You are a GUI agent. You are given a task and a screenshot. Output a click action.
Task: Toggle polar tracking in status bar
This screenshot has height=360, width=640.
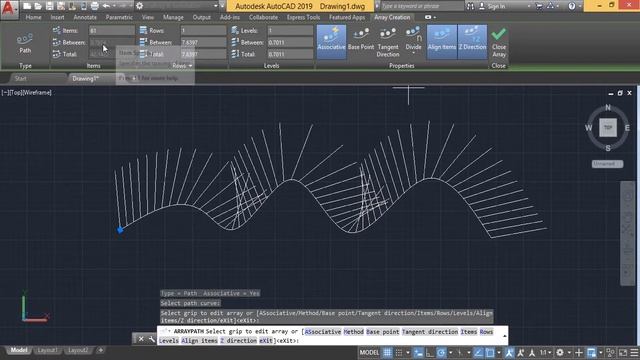441,352
